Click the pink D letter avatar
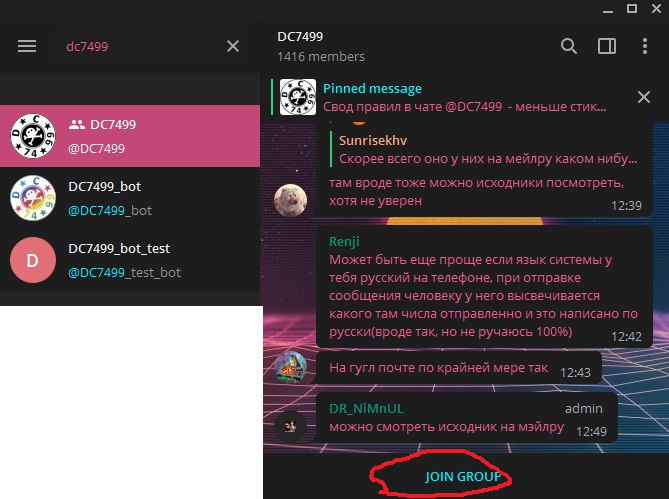Viewport: 669px width, 499px height. click(33, 260)
